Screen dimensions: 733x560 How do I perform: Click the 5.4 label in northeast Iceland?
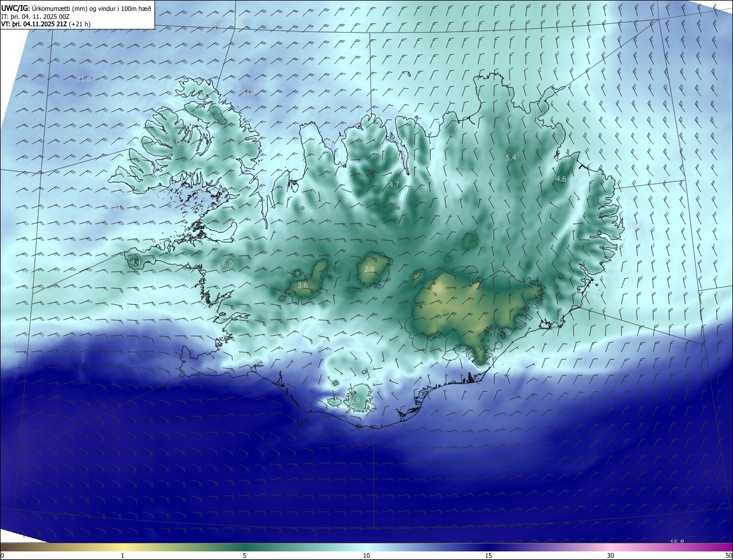click(x=511, y=157)
